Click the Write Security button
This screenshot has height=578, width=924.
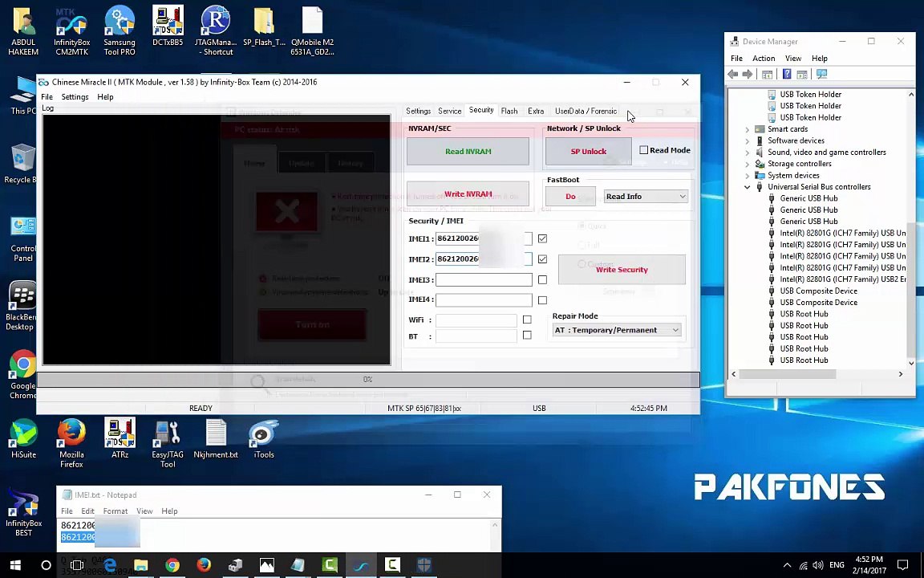(622, 270)
